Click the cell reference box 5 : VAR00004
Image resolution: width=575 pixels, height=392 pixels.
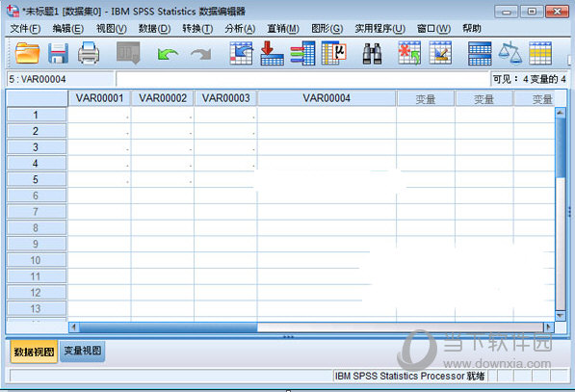(x=60, y=79)
